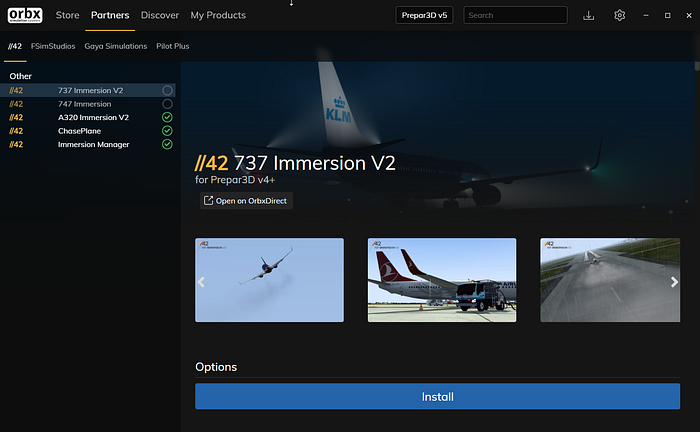
Task: Select 737 Immersion V2 in product list
Action: pyautogui.click(x=88, y=90)
